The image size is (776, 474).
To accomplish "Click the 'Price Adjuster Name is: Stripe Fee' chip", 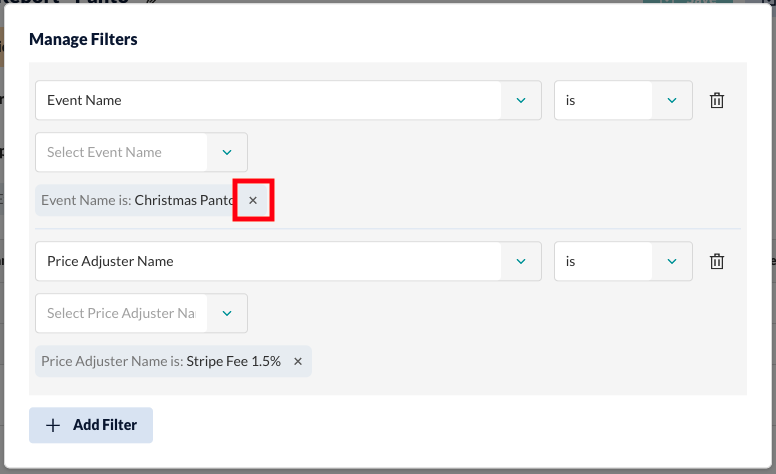I will 173,361.
